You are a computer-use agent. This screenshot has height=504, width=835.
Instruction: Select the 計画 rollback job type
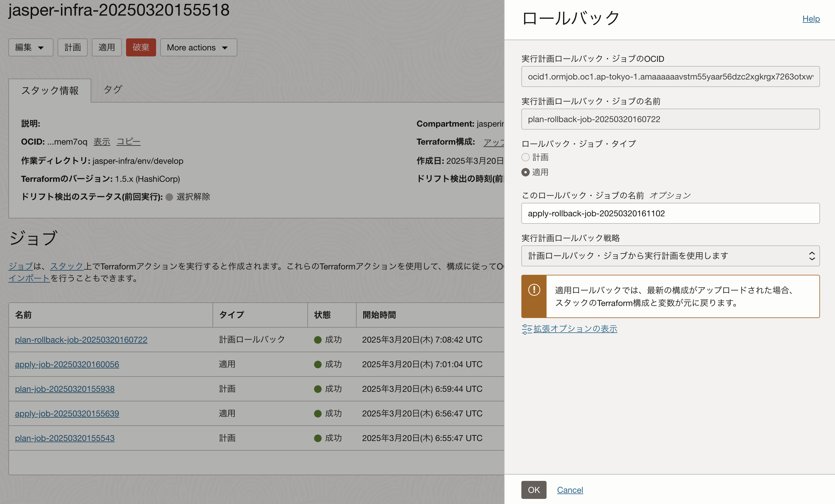click(526, 157)
